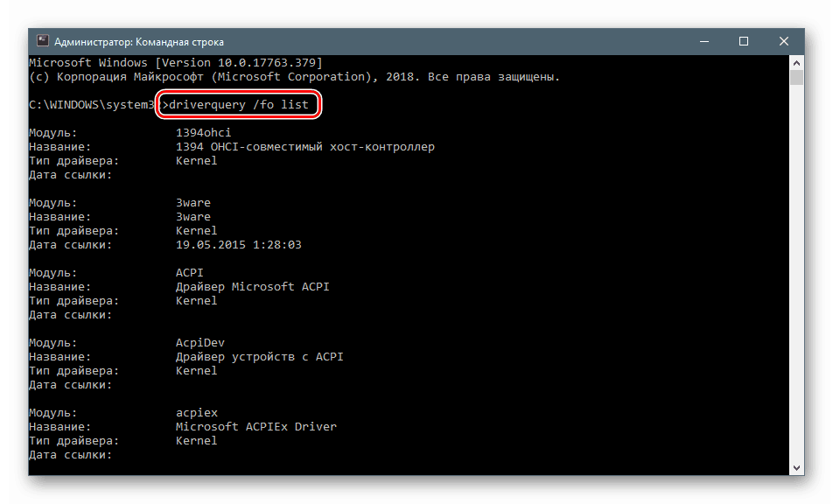This screenshot has height=504, width=833.
Task: Maximize the Command Prompt window
Action: (744, 41)
